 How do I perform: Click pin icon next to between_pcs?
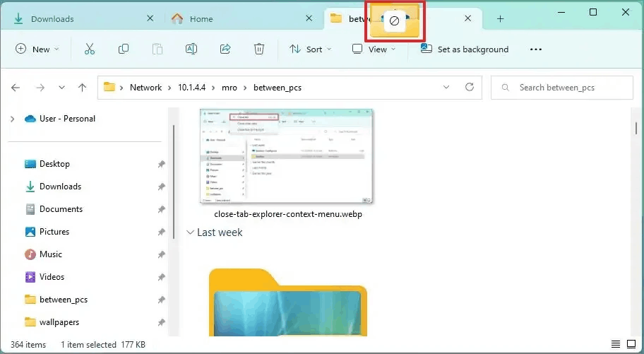162,300
